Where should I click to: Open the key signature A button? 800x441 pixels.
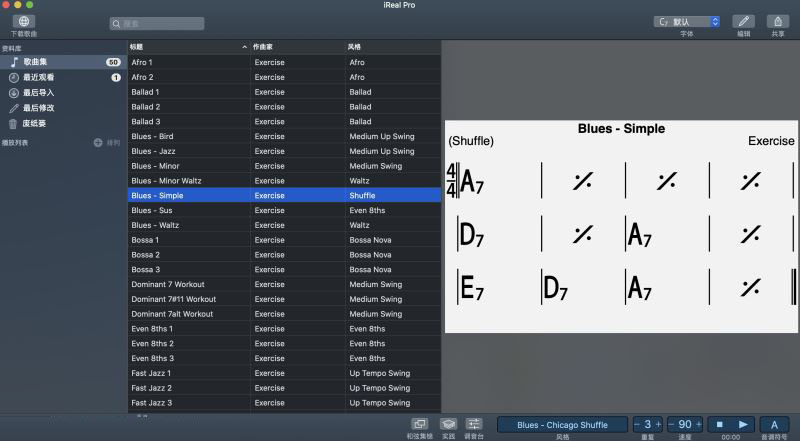[774, 425]
